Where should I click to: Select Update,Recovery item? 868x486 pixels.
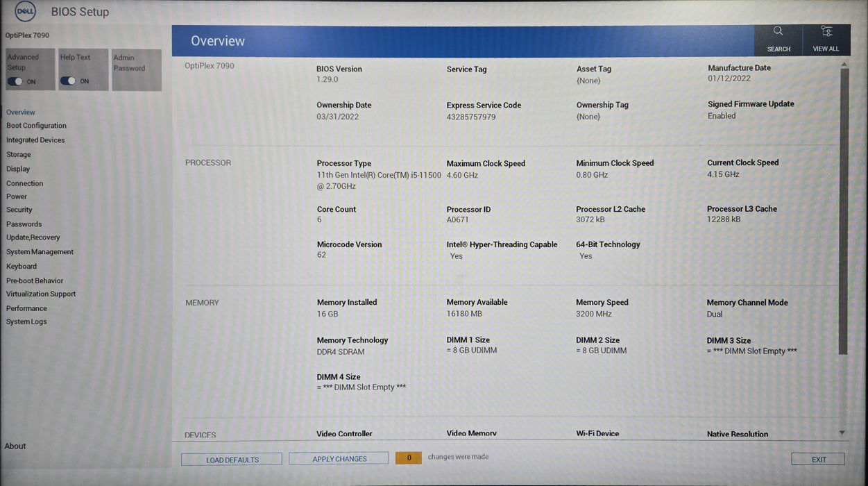click(33, 237)
